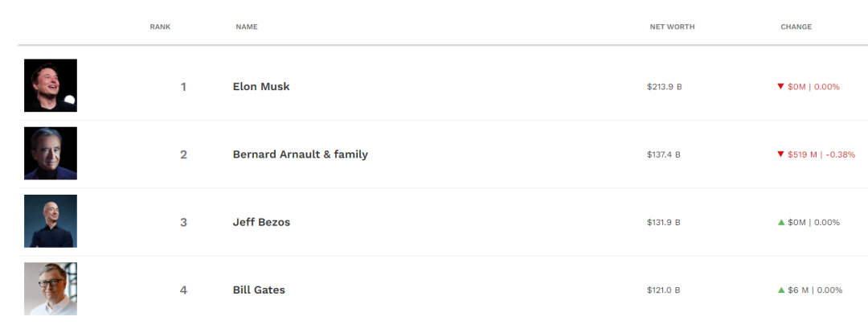Sort the list by the Name column

coord(247,27)
